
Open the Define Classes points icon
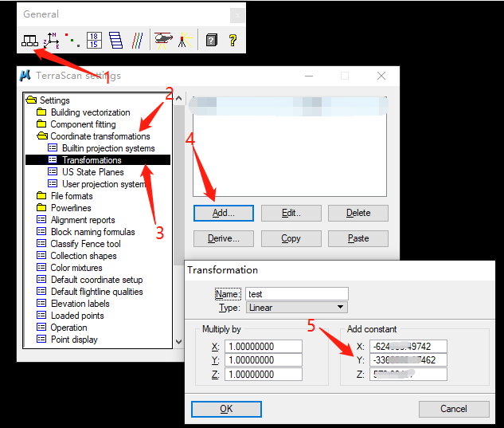72,41
